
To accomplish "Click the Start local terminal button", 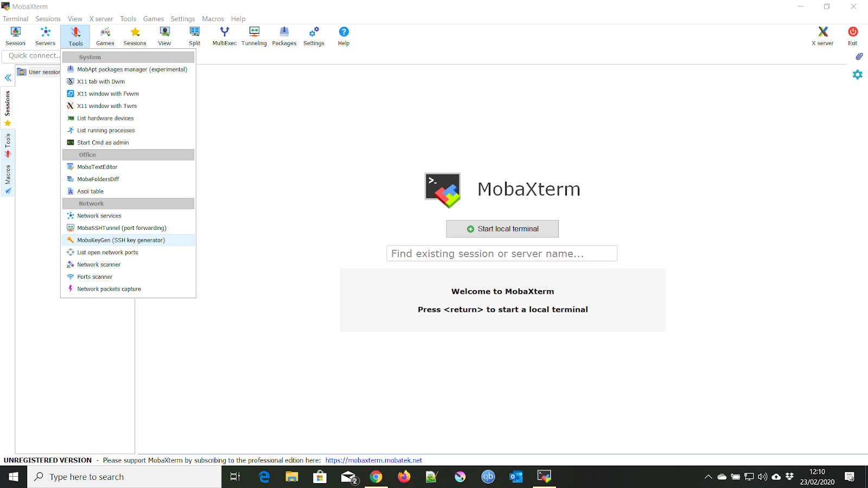I will pyautogui.click(x=502, y=229).
